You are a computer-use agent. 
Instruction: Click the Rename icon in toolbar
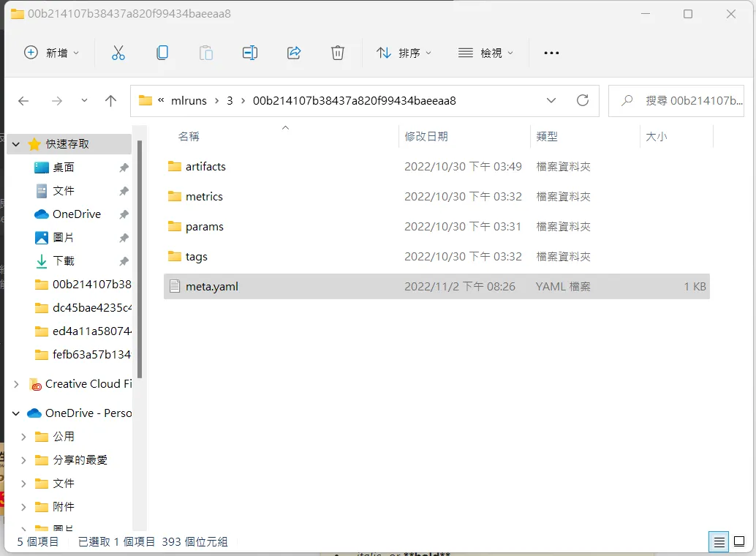point(250,53)
